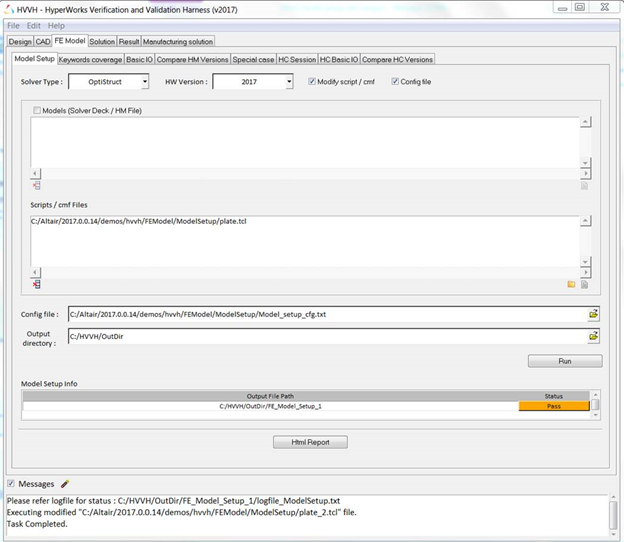Click the Output directory input field
Screen dimensions: 624x542
pyautogui.click(x=328, y=336)
